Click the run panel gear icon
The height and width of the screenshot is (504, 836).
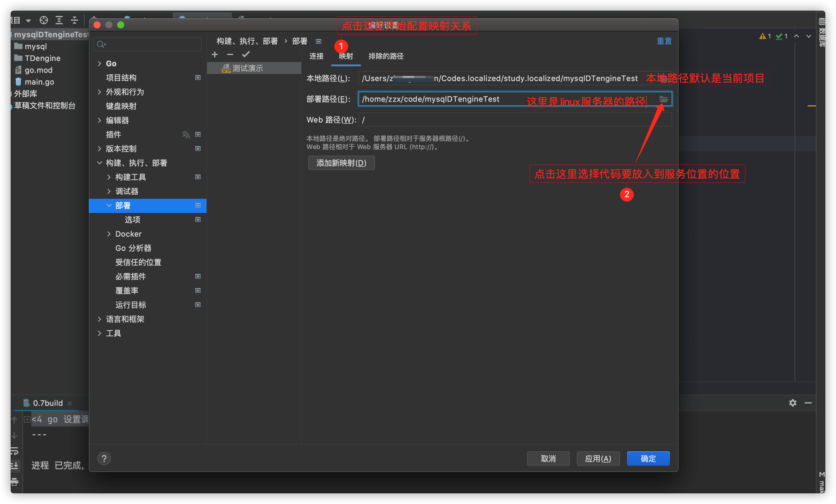[792, 403]
